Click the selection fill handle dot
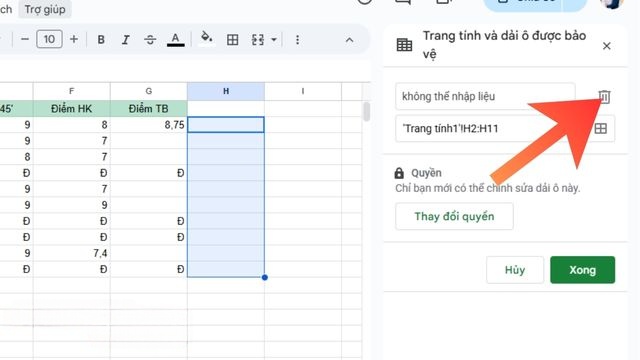640x360 pixels. [264, 278]
